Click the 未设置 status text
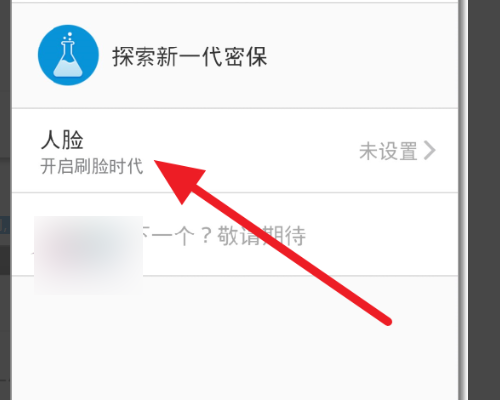 (388, 151)
